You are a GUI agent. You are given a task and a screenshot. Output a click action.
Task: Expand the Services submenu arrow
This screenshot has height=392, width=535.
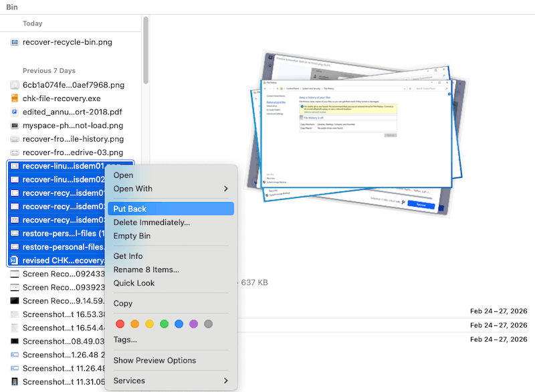coord(225,381)
